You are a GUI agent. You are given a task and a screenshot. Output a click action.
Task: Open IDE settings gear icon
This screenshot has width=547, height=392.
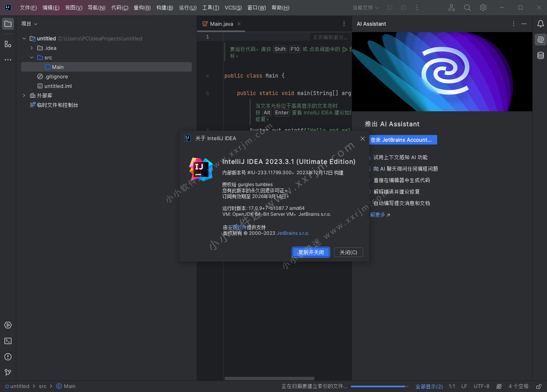pyautogui.click(x=483, y=8)
